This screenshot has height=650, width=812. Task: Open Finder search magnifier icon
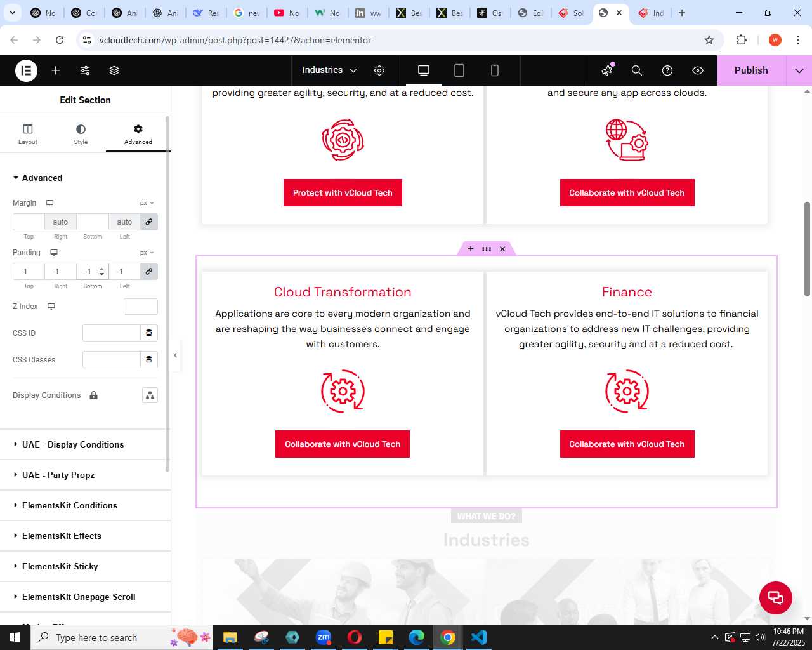pos(637,70)
